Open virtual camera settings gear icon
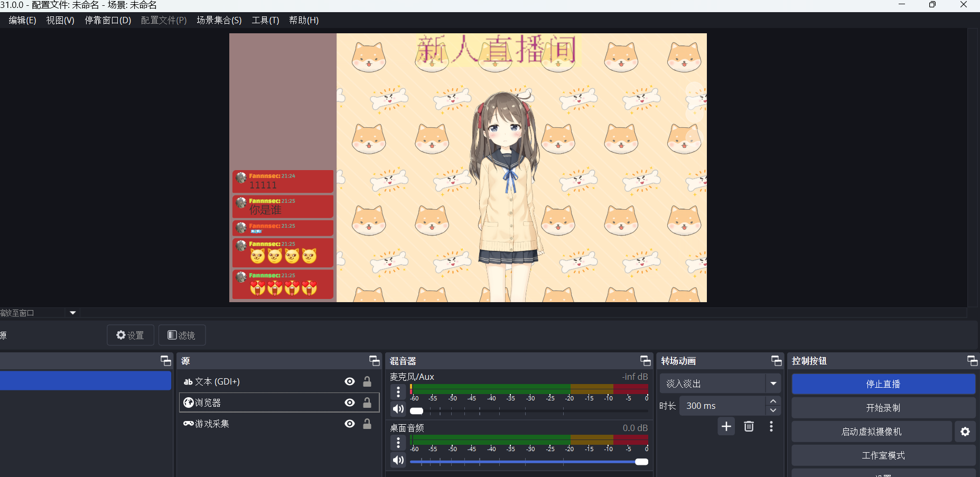Image resolution: width=980 pixels, height=477 pixels. coord(965,432)
